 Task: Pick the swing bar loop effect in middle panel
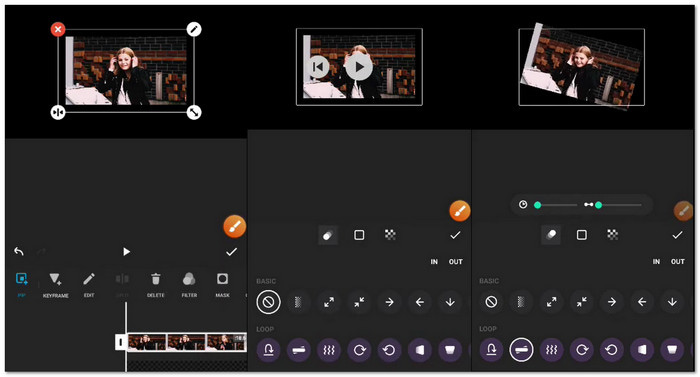(x=298, y=350)
